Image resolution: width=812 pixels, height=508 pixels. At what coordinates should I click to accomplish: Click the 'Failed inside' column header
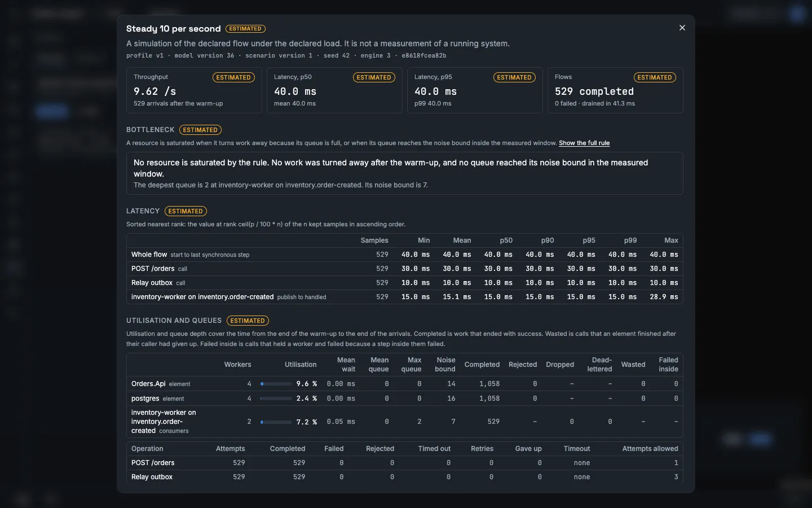pyautogui.click(x=668, y=365)
